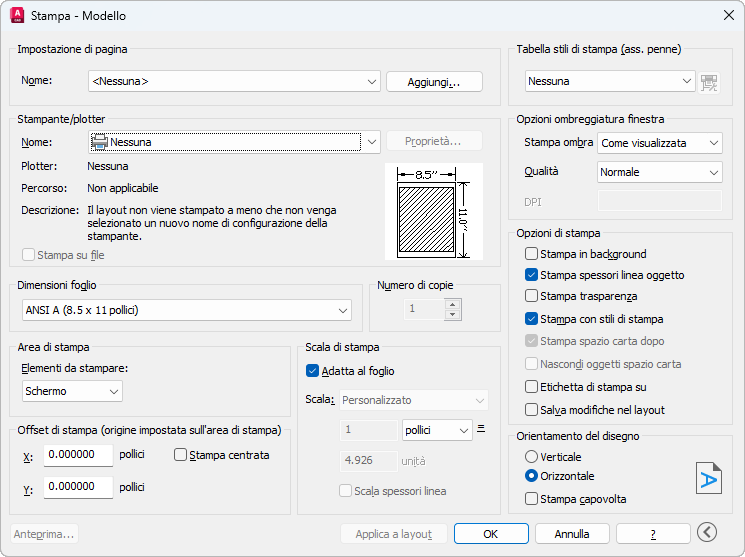Select Verticale orientation

coord(531,456)
